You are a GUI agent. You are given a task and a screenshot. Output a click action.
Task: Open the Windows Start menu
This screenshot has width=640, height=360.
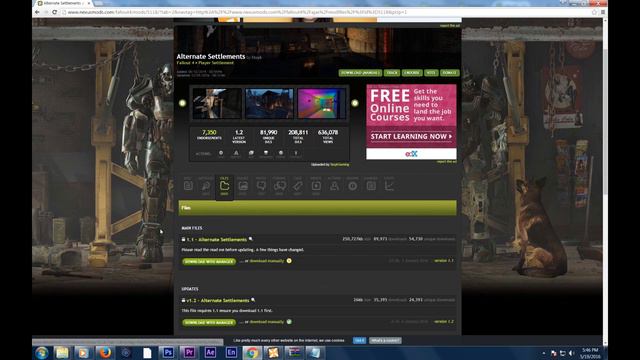[41, 353]
